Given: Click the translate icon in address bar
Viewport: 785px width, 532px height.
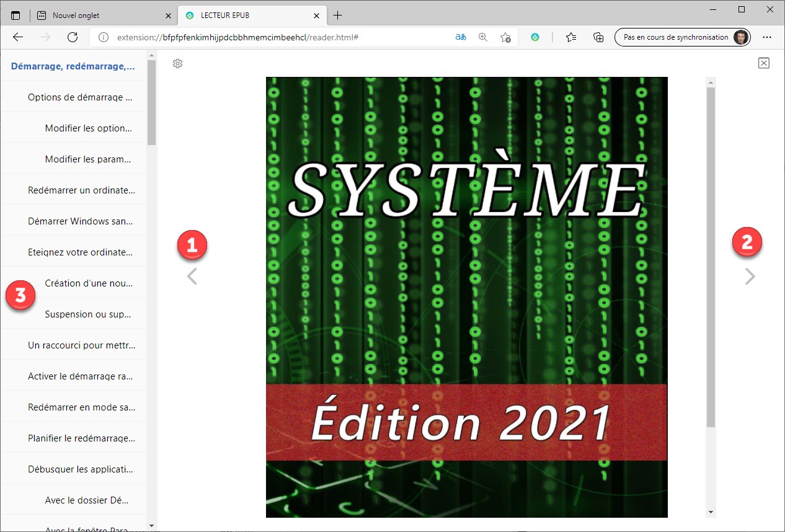Looking at the screenshot, I should (460, 37).
